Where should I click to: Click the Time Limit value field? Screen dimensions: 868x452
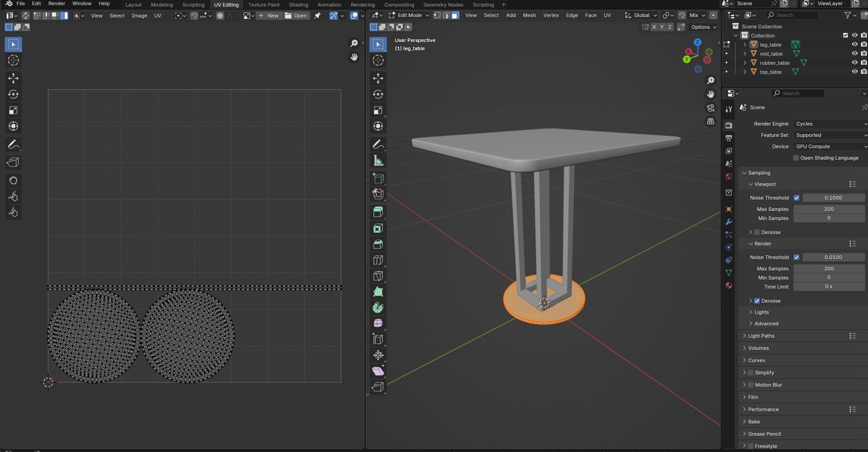pyautogui.click(x=829, y=287)
